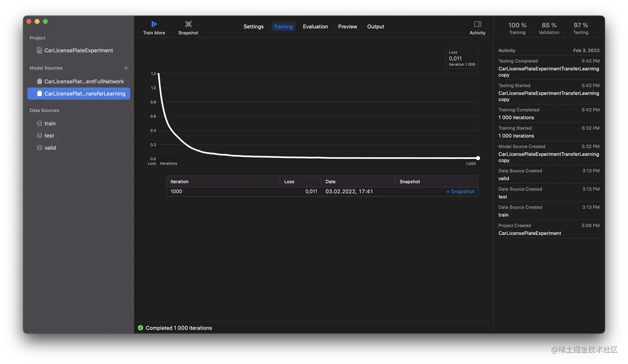Collapse the Project section header
This screenshot has width=628, height=364.
pyautogui.click(x=37, y=38)
